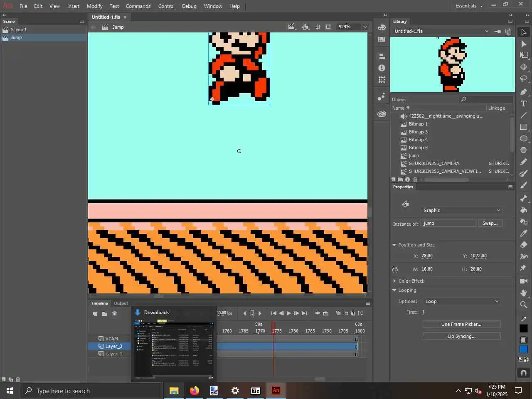Screen dimensions: 532x399
Task: Select the 3D Rotation tool
Action: coord(524,67)
